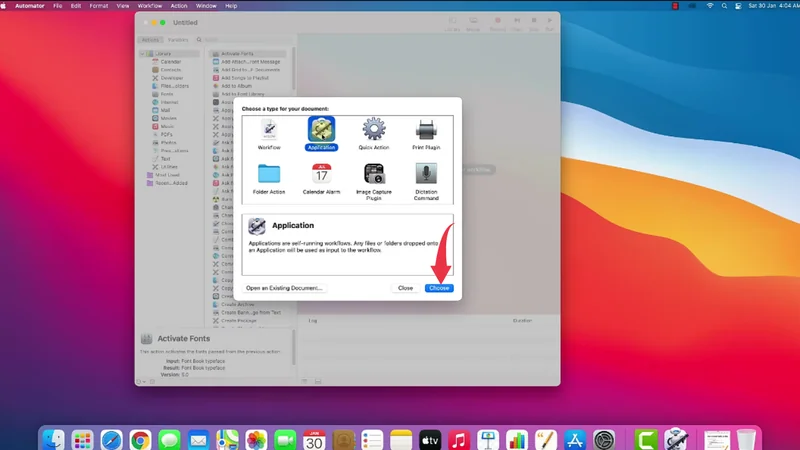The height and width of the screenshot is (450, 800).
Task: Click the blue Choose button
Action: (438, 288)
